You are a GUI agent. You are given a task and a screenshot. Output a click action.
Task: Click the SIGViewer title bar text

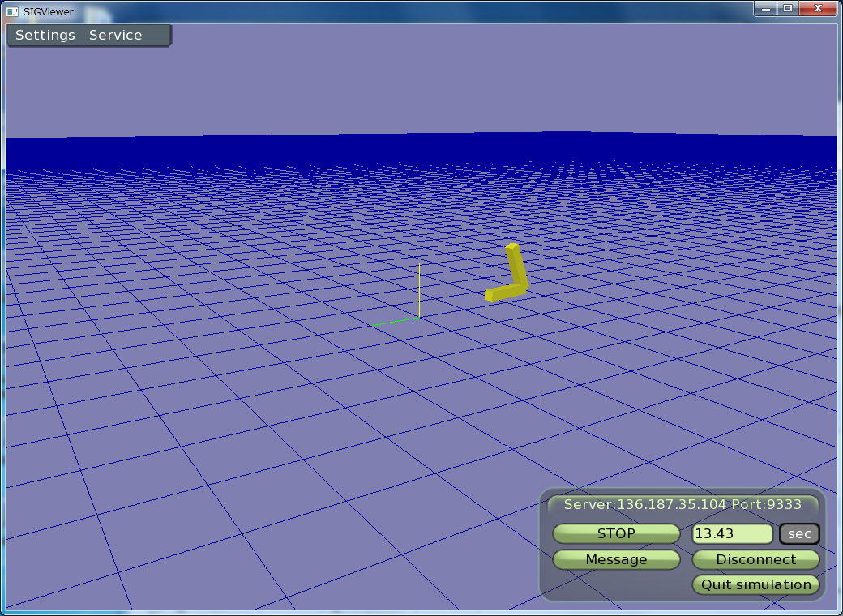pyautogui.click(x=48, y=11)
